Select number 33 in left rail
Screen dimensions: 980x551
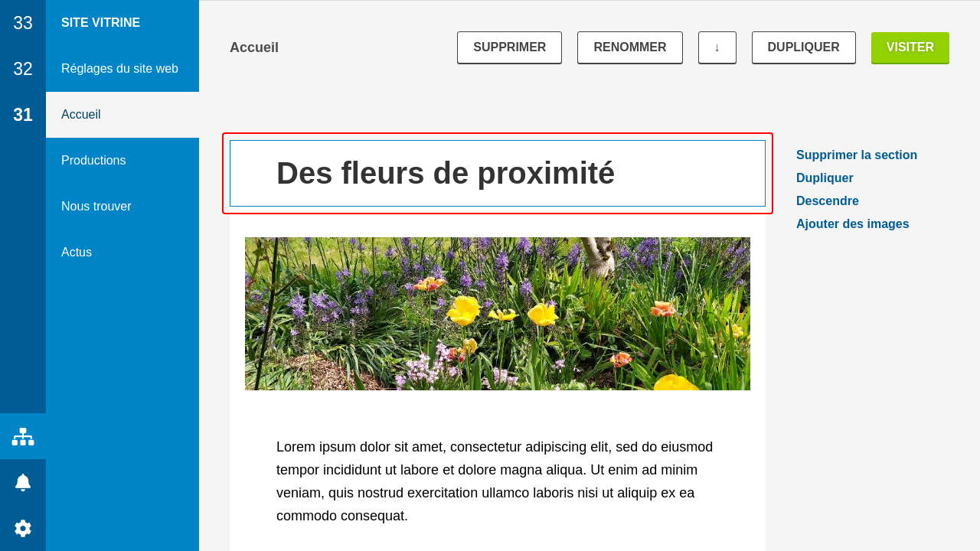tap(23, 23)
